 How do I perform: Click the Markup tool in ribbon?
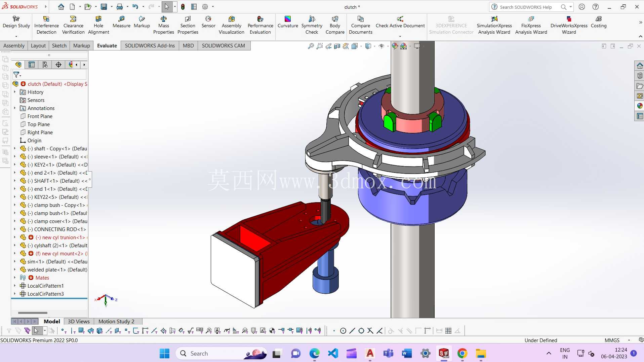point(142,22)
